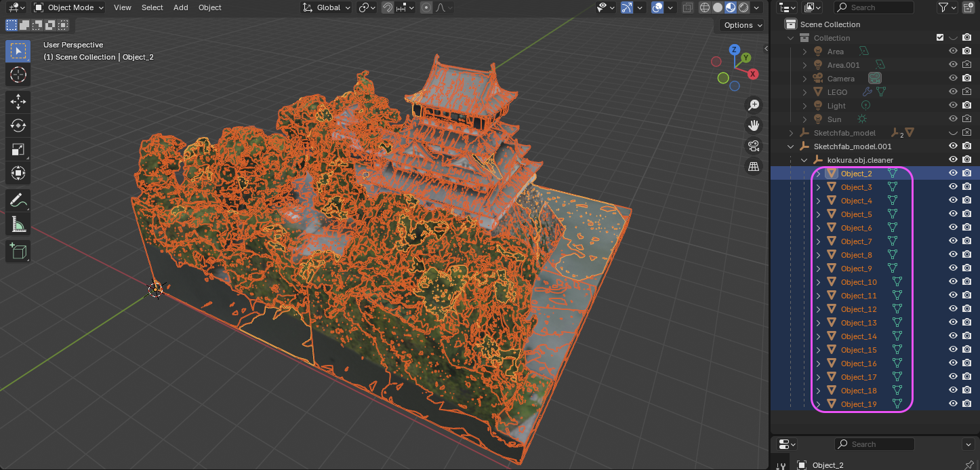Image resolution: width=980 pixels, height=470 pixels.
Task: Select the Add Cube tool
Action: tap(18, 251)
